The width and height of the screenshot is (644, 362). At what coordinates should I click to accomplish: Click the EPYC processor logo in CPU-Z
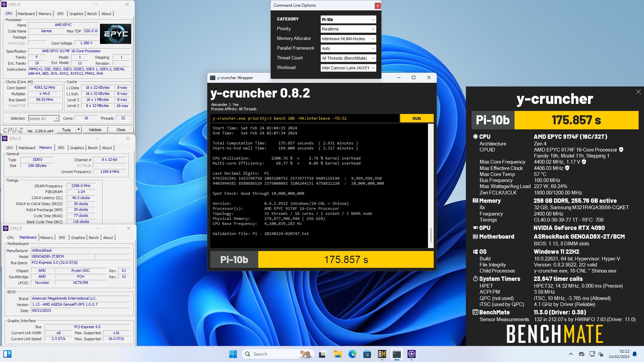point(116,34)
